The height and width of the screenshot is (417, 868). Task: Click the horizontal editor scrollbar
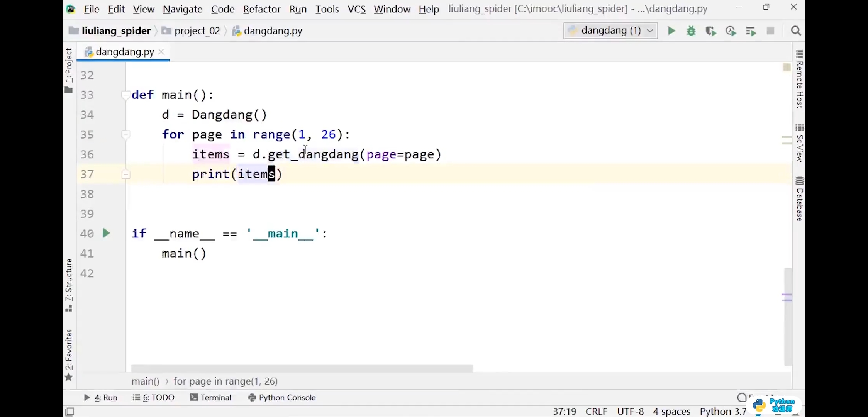(302, 368)
